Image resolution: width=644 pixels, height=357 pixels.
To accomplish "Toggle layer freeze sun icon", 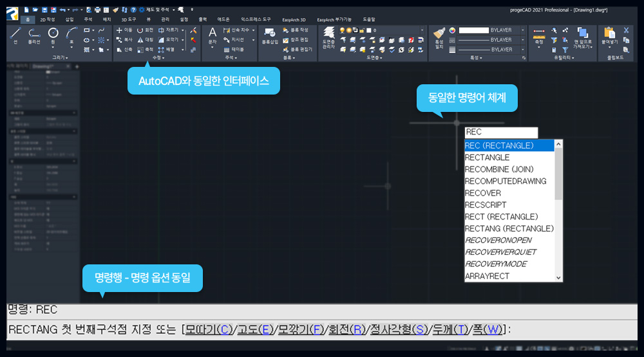I will tap(348, 30).
